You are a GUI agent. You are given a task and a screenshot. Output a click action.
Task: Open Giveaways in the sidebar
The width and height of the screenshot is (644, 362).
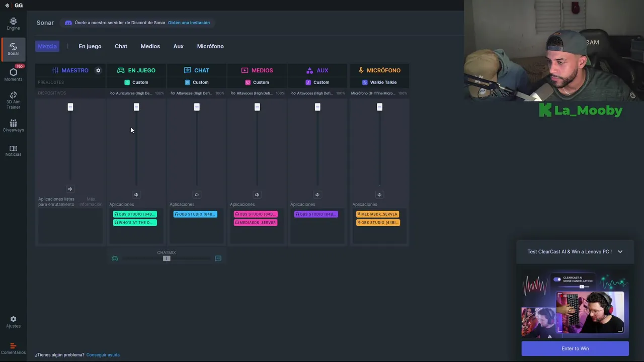pyautogui.click(x=13, y=126)
